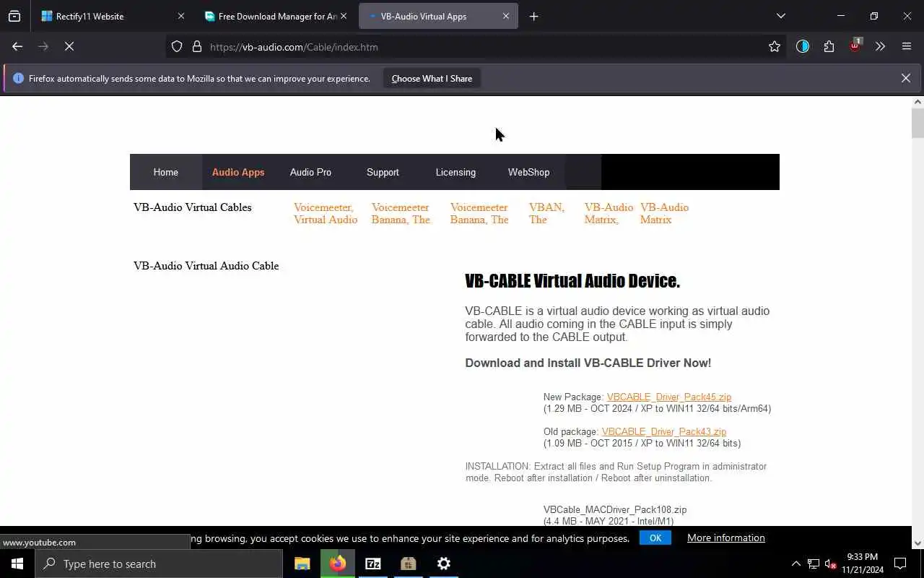Viewport: 924px width, 578px height.
Task: Open Windows Start menu
Action: click(x=17, y=564)
